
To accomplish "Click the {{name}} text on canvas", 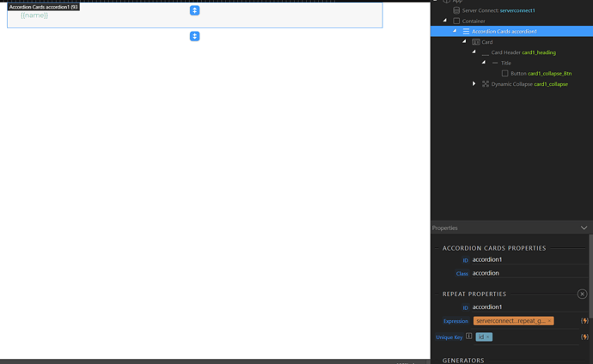I will pos(34,15).
